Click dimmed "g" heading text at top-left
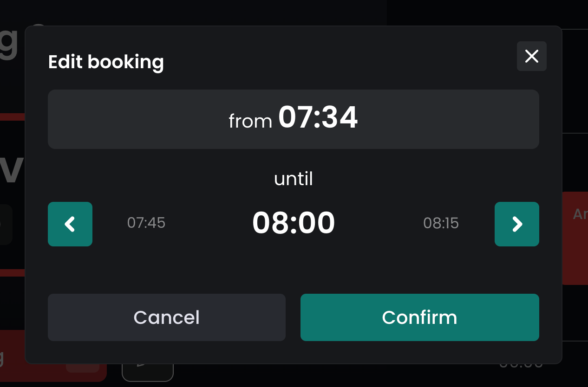This screenshot has height=387, width=588. pos(8,42)
